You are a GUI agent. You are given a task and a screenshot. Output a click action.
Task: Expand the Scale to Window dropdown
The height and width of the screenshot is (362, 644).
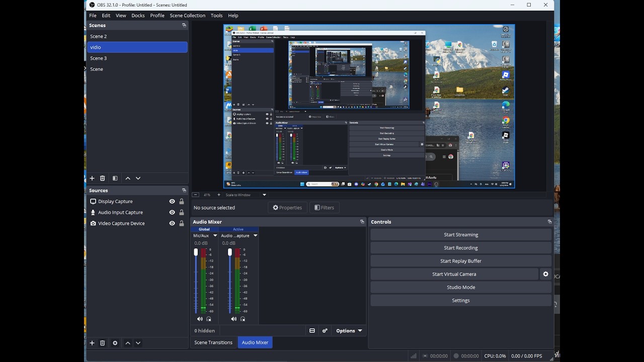pyautogui.click(x=264, y=195)
